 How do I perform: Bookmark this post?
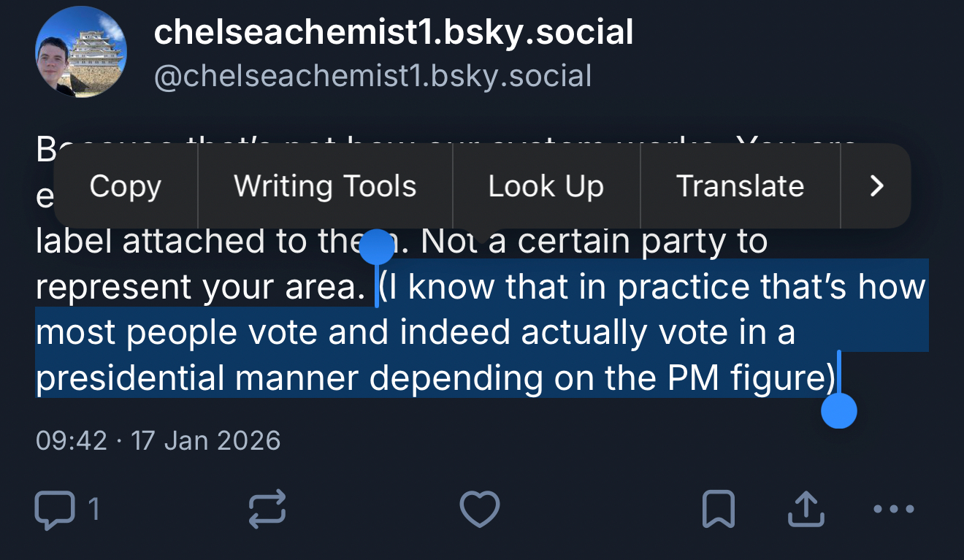click(x=718, y=509)
